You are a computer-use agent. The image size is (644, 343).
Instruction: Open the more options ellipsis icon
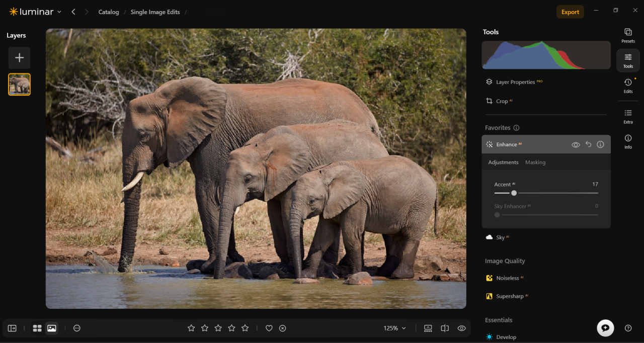[x=77, y=328]
